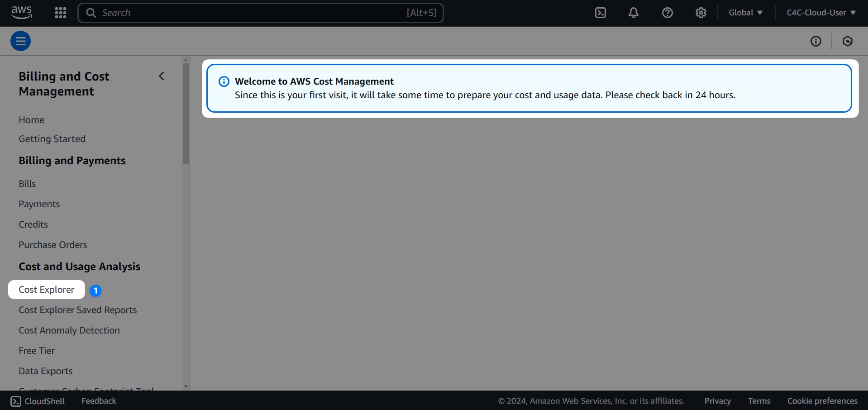The height and width of the screenshot is (410, 868).
Task: Click CloudShell in the footer
Action: click(x=38, y=401)
